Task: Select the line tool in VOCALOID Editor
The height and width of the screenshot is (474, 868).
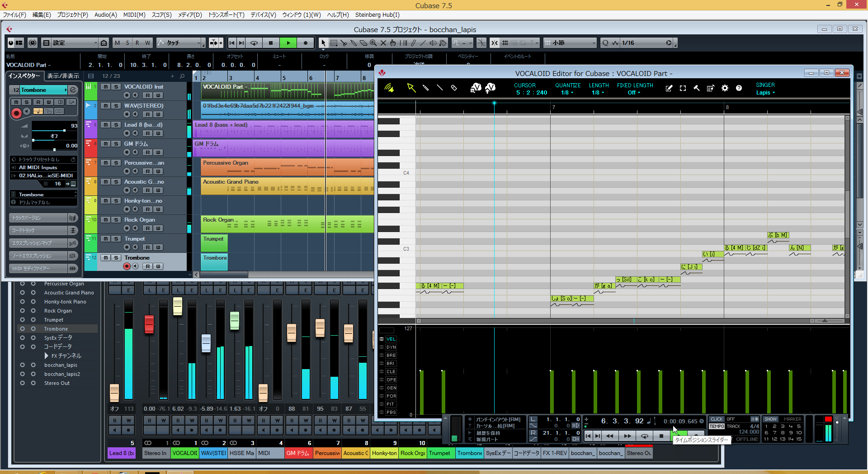Action: pos(439,88)
